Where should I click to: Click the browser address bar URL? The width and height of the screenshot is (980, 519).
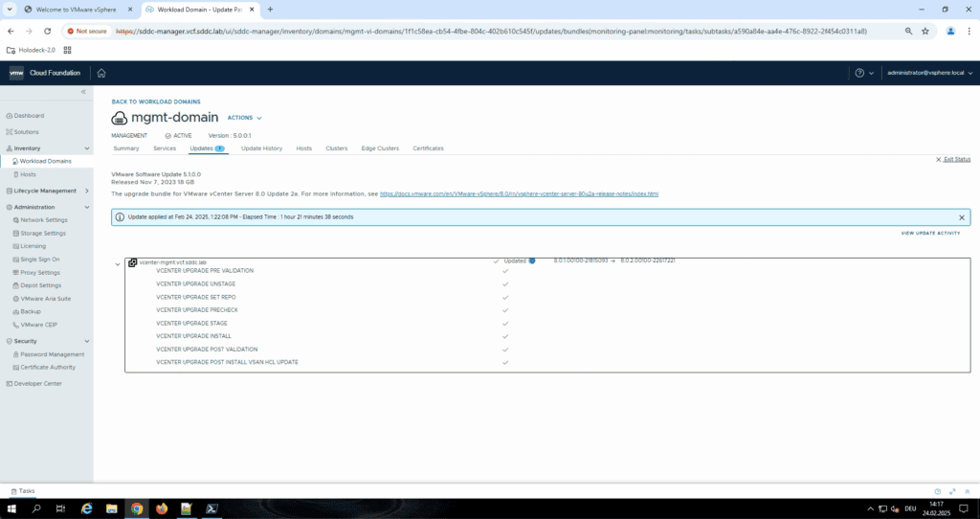click(x=491, y=32)
